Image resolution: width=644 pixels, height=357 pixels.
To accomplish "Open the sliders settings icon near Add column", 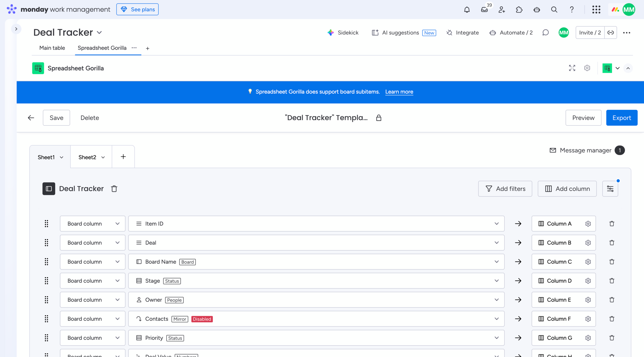I will [x=610, y=189].
